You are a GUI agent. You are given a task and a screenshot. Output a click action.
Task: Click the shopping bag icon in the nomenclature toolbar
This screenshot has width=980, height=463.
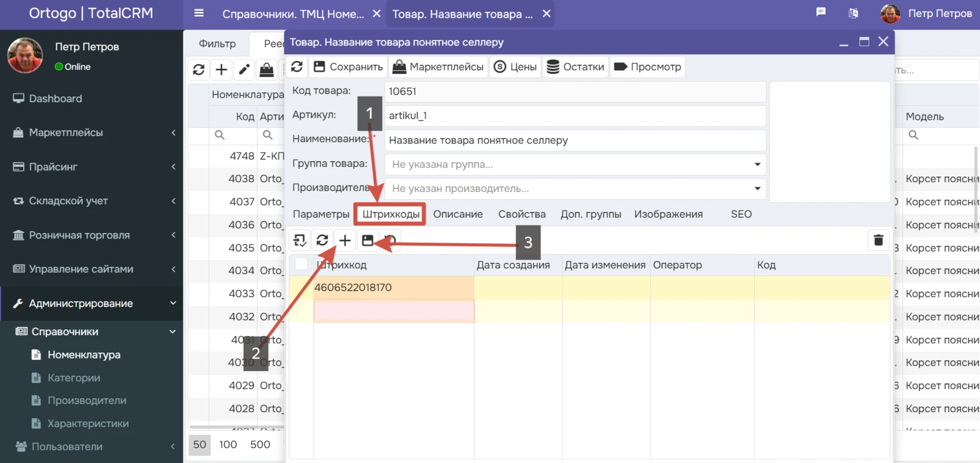tap(267, 70)
